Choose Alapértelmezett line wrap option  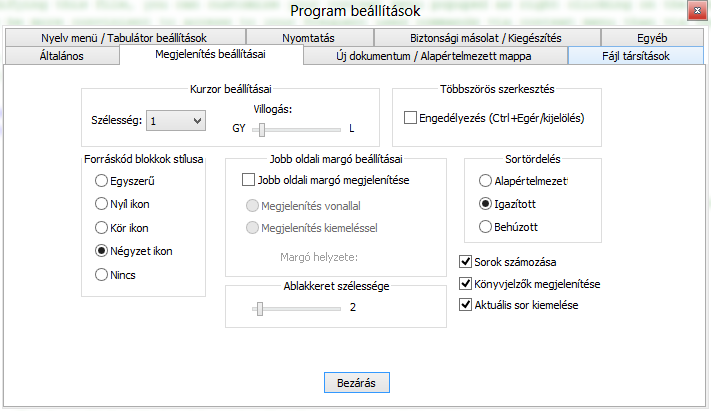pyautogui.click(x=486, y=181)
